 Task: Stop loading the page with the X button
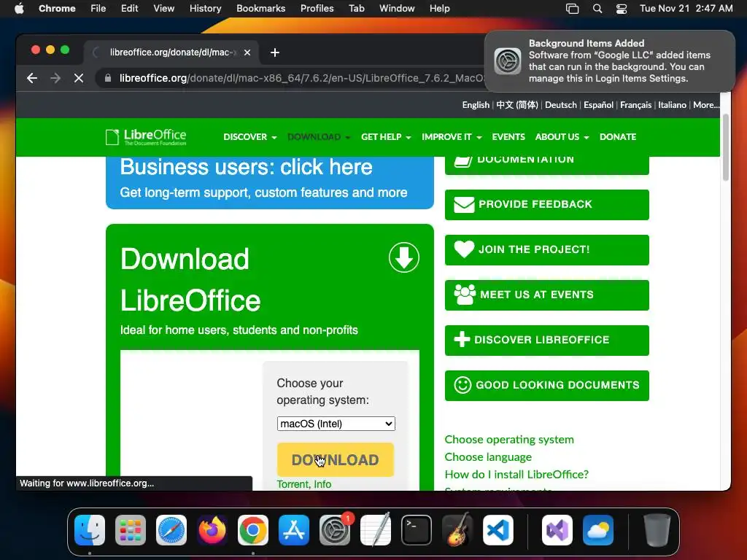tap(79, 78)
